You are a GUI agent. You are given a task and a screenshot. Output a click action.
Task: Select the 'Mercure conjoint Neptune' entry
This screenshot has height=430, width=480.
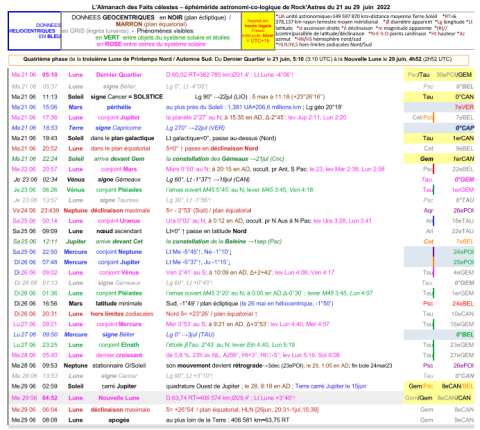tap(119, 252)
